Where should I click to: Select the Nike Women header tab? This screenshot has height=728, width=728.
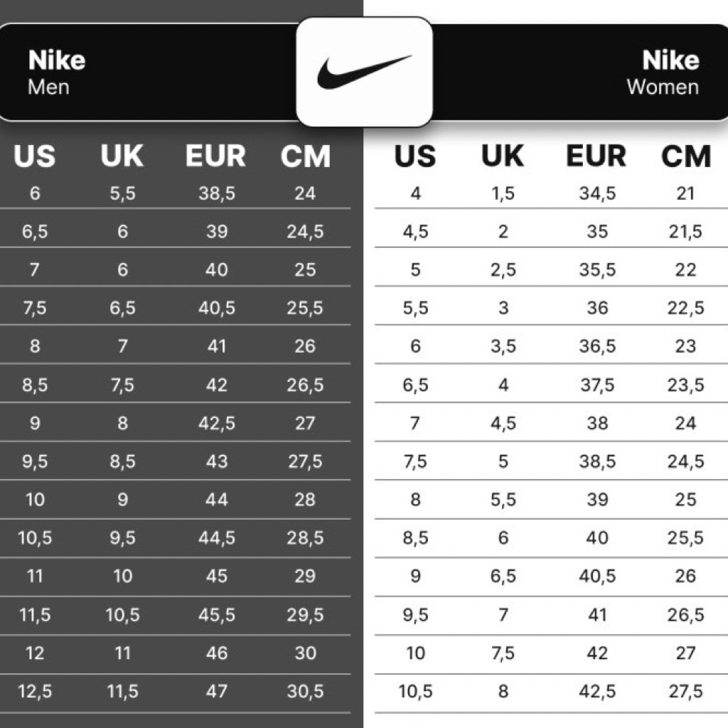pyautogui.click(x=662, y=73)
